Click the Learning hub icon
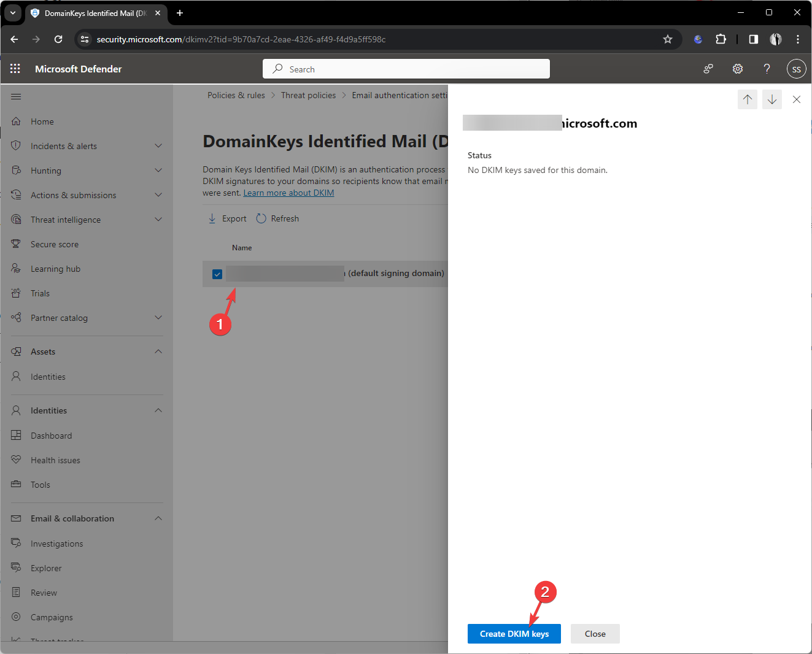 pos(16,269)
